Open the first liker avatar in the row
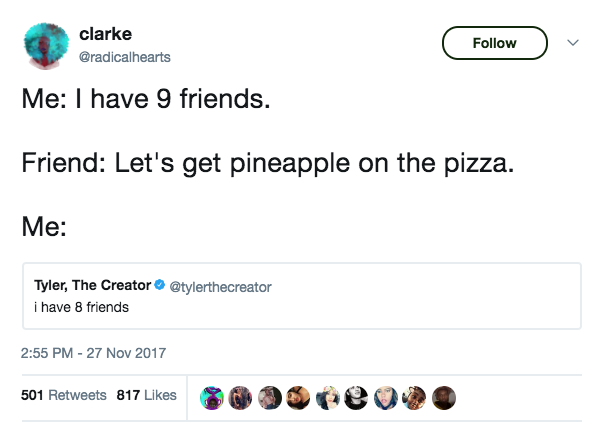 [213, 396]
